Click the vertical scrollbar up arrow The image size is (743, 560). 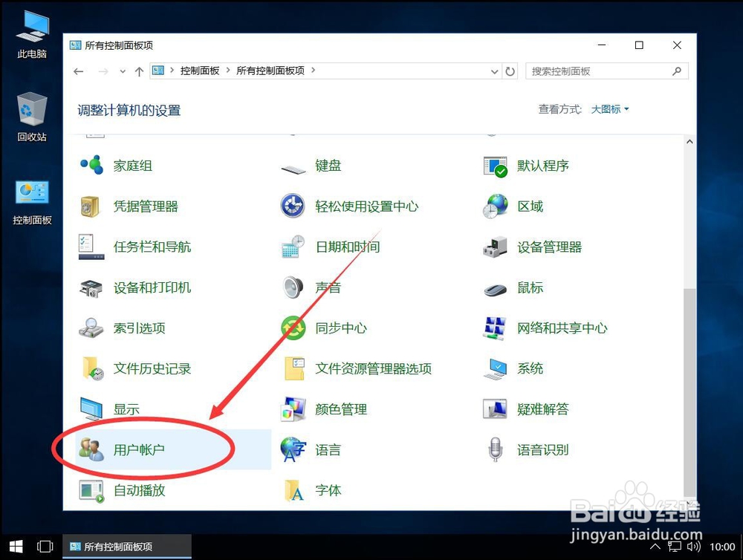[690, 140]
